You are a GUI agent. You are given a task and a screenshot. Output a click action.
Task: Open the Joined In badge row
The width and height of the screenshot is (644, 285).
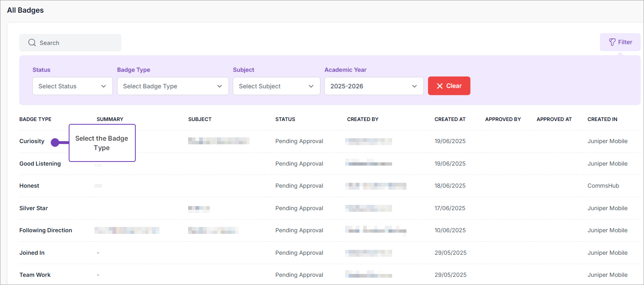click(32, 253)
